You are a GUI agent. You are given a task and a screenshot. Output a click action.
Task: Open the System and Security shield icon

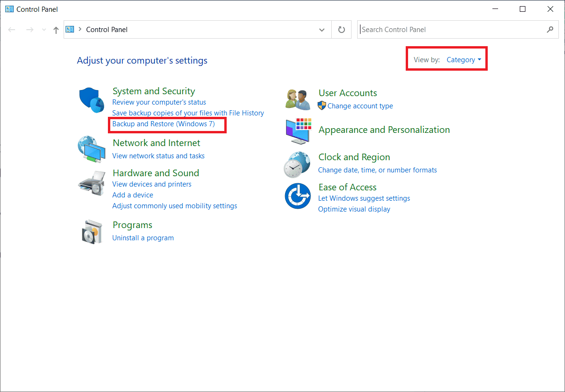pyautogui.click(x=91, y=100)
